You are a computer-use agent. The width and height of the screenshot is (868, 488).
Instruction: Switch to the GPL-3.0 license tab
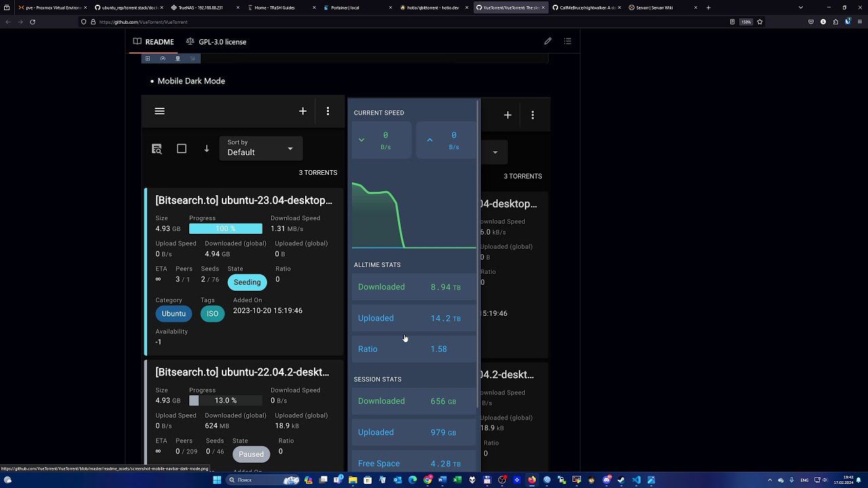216,42
